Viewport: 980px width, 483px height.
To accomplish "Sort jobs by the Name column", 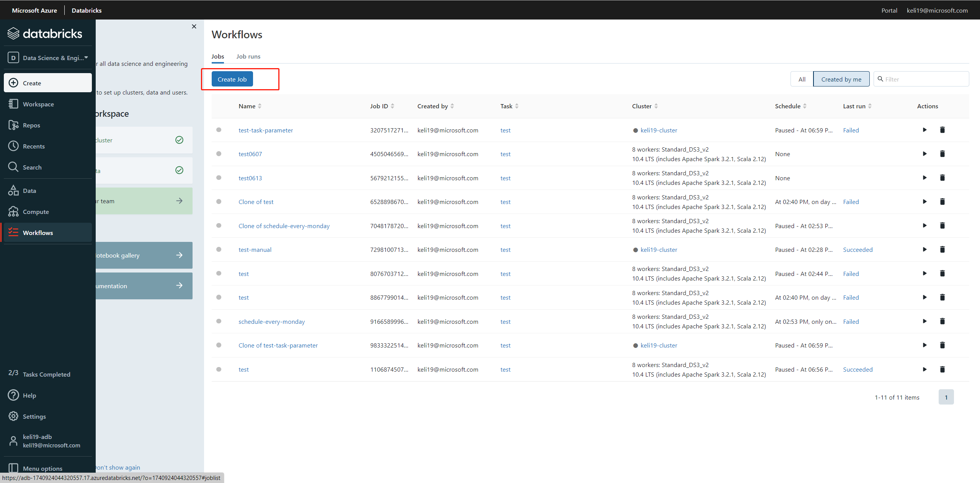I will coord(260,106).
